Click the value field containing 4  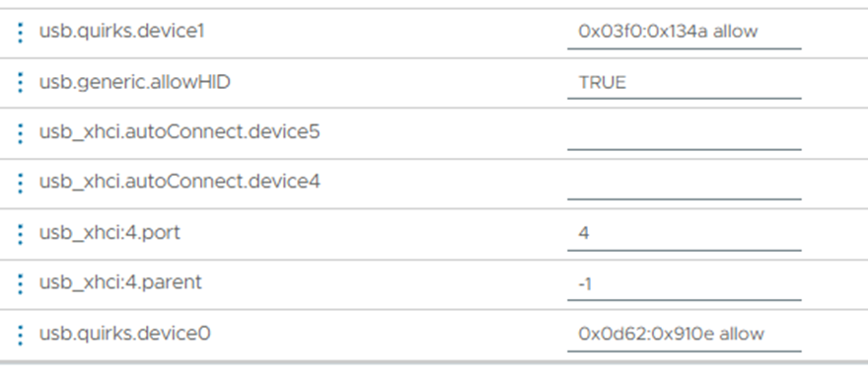pos(685,234)
